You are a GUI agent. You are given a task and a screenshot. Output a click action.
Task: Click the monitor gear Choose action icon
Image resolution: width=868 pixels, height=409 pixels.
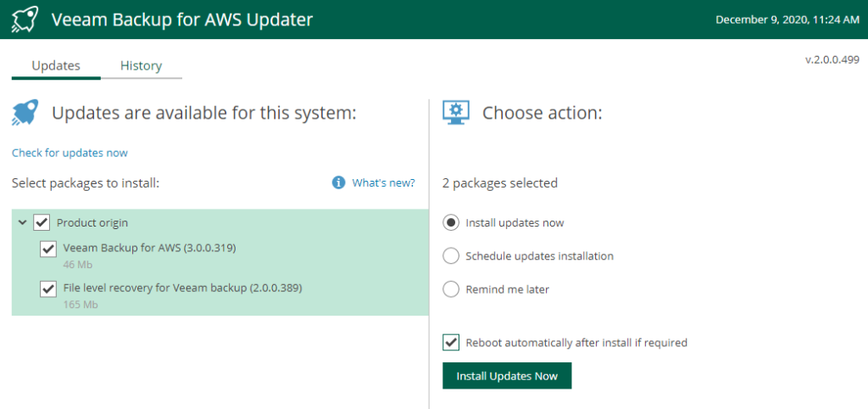455,113
